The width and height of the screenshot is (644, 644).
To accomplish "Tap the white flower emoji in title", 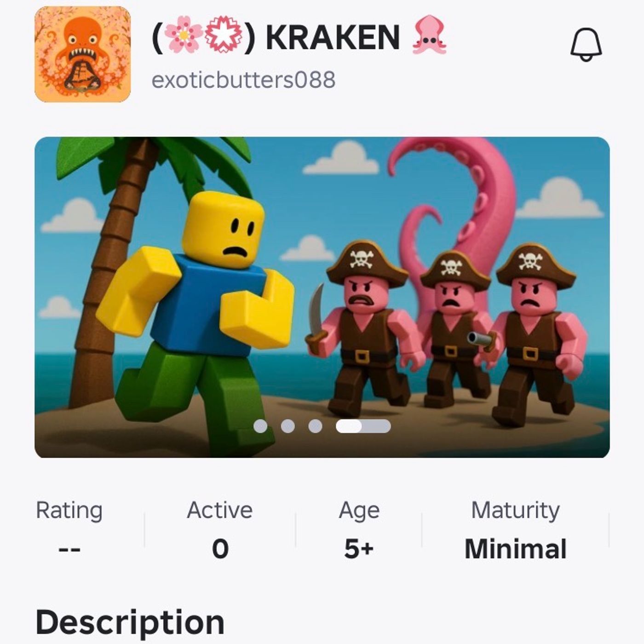I will (x=223, y=34).
